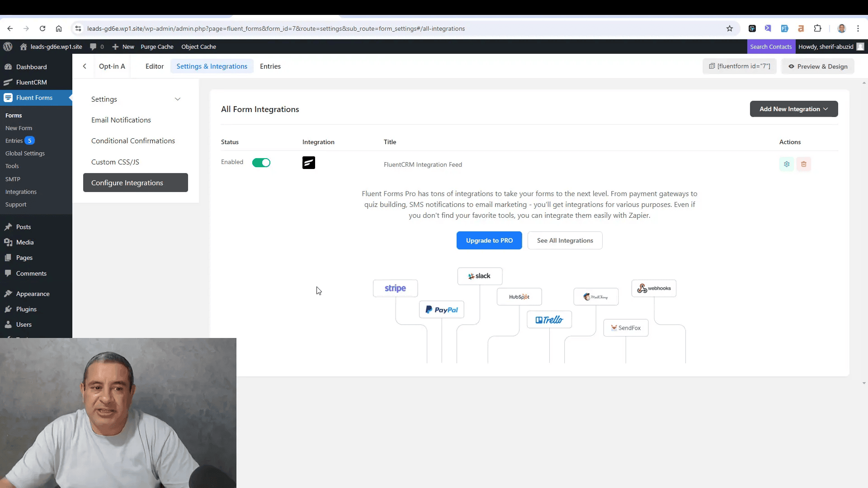Open Add New Integration dropdown
Screen dimensions: 868x488
pos(793,109)
